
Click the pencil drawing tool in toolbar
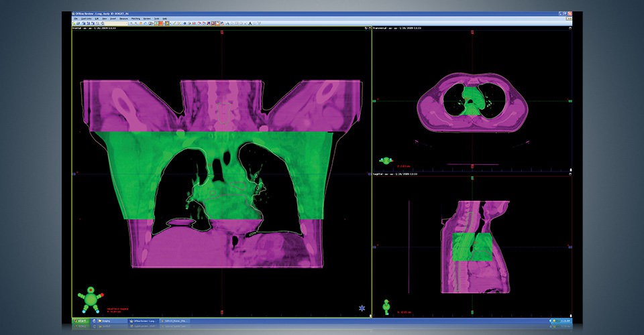(174, 23)
